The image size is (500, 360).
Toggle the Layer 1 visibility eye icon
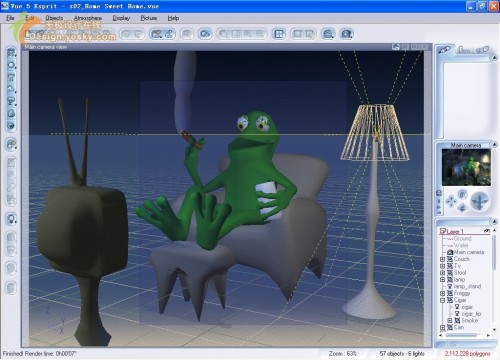click(487, 231)
